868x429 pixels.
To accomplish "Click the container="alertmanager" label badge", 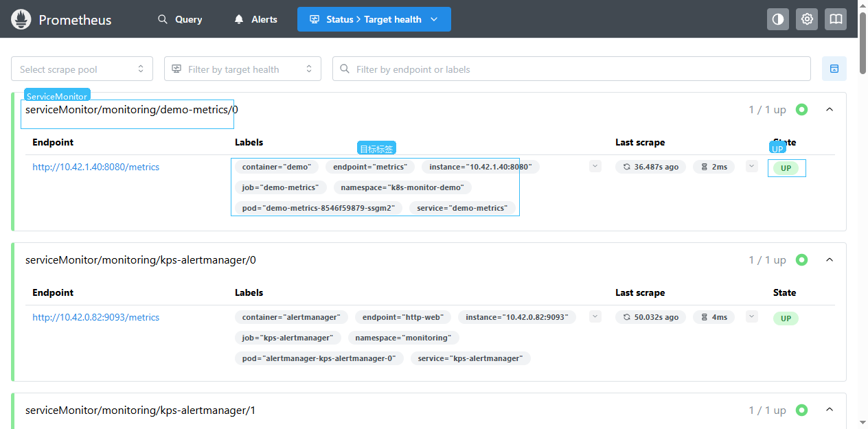I will 291,317.
